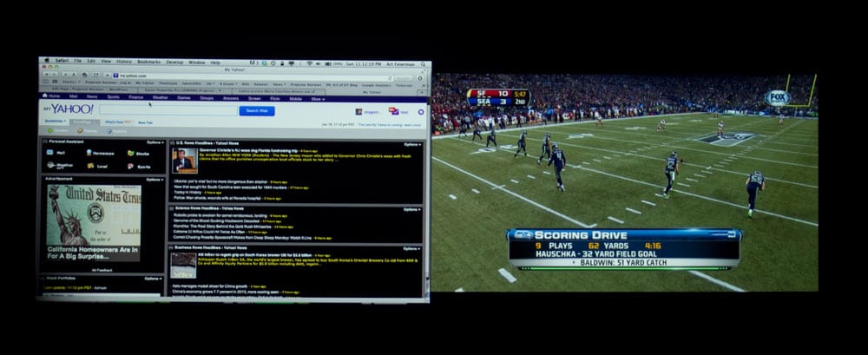Open the Window menu

(x=196, y=62)
